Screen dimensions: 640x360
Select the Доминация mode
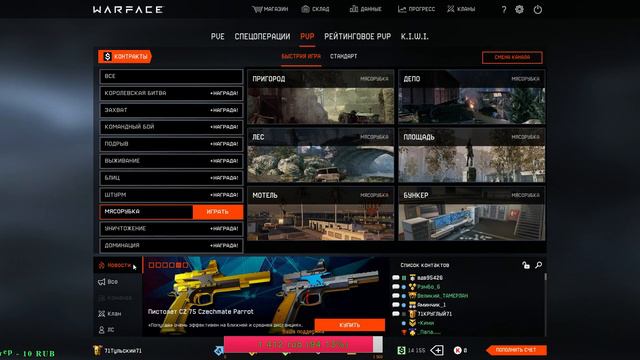click(x=171, y=246)
